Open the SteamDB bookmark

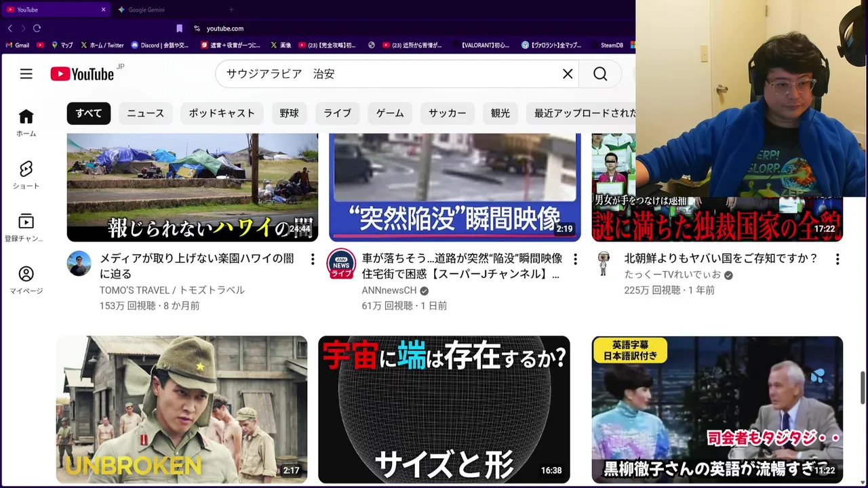[606, 45]
